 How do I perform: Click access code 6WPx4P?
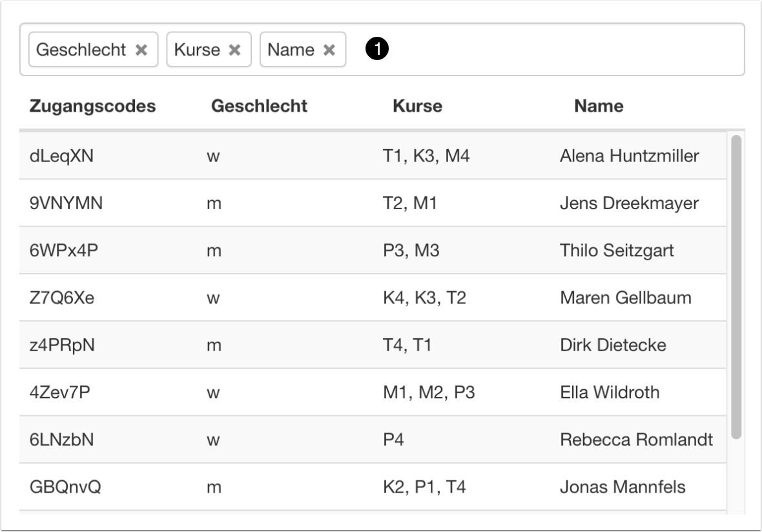pyautogui.click(x=64, y=251)
